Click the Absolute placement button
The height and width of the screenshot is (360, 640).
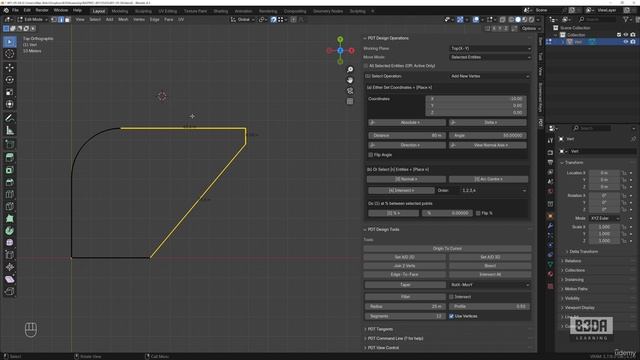coord(407,122)
